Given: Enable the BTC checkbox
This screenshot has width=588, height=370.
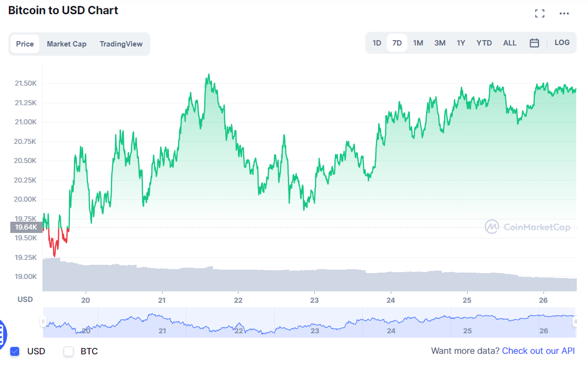Looking at the screenshot, I should pos(68,351).
